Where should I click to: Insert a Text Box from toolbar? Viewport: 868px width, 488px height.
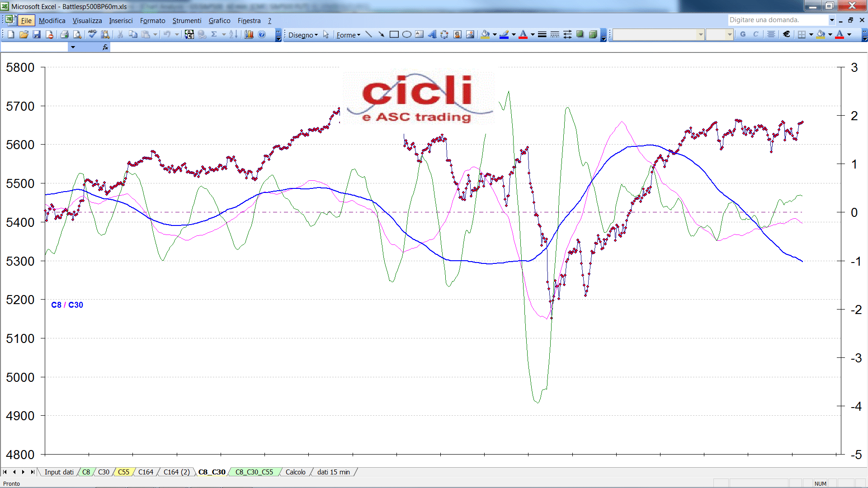click(x=419, y=34)
